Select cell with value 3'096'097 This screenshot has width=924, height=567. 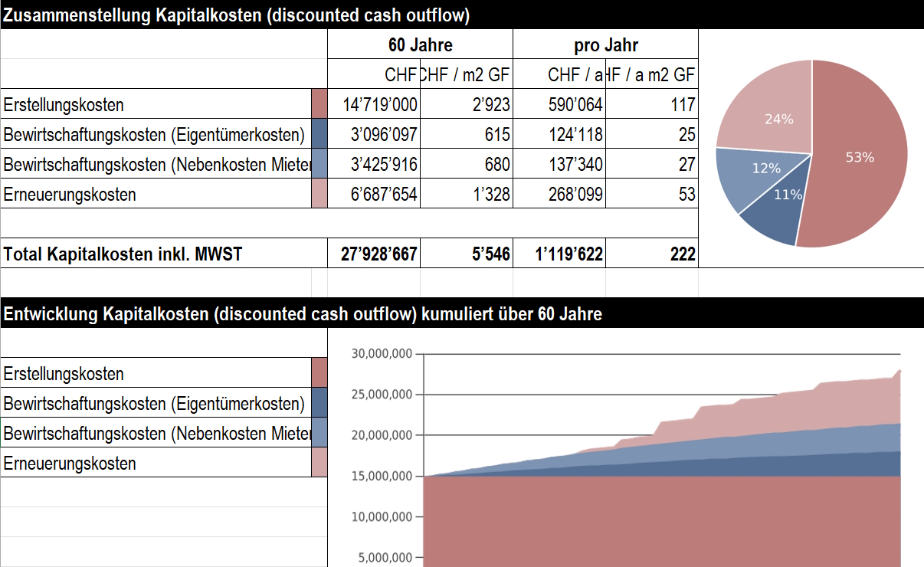(x=374, y=133)
